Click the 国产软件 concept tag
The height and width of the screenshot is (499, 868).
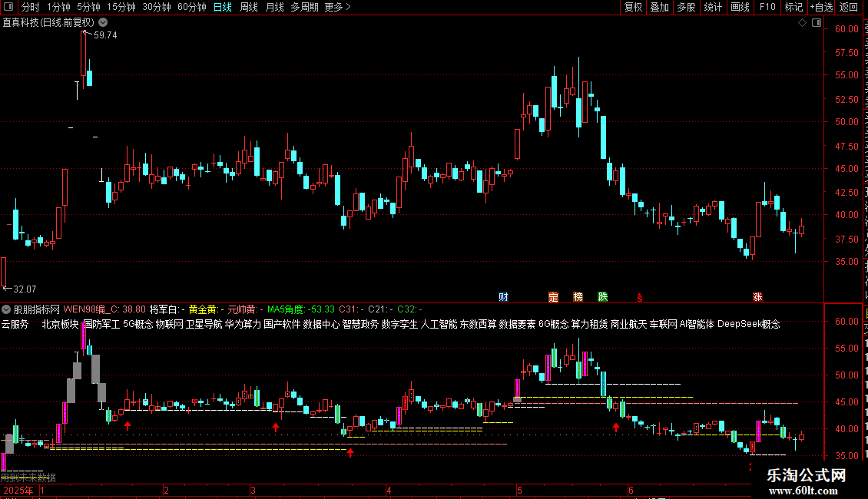[x=282, y=324]
